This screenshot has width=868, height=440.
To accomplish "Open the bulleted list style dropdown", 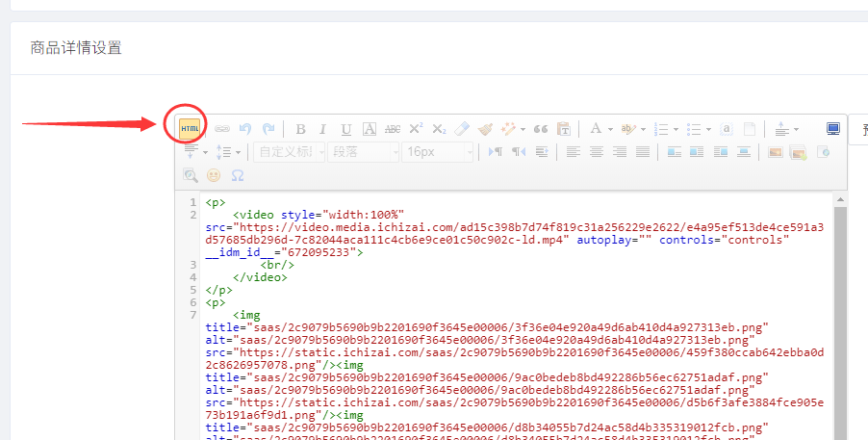I will pos(708,130).
